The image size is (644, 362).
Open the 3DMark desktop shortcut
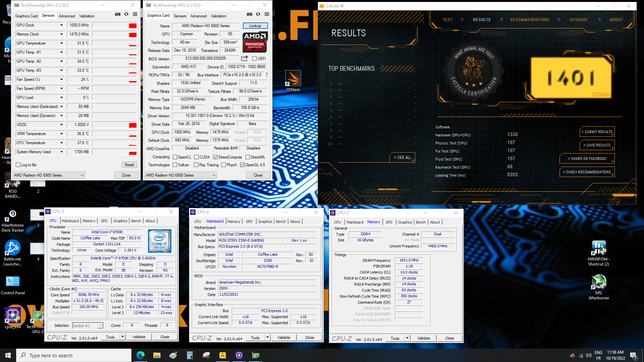293,81
